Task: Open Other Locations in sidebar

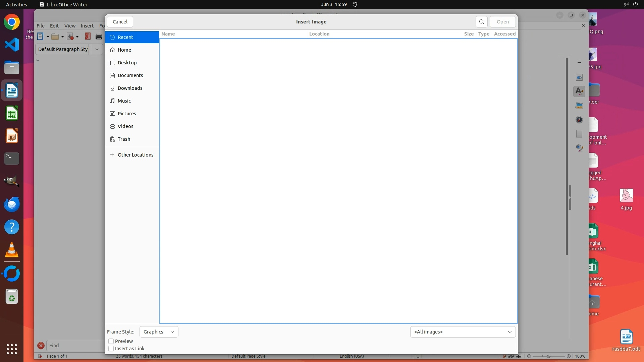Action: 135,155
